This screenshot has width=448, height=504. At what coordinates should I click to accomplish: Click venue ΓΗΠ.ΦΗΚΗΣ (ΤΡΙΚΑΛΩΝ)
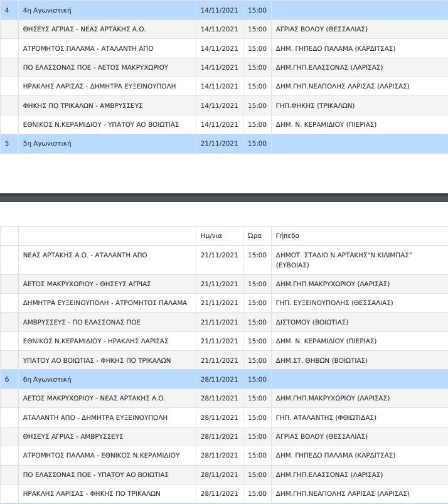click(315, 105)
